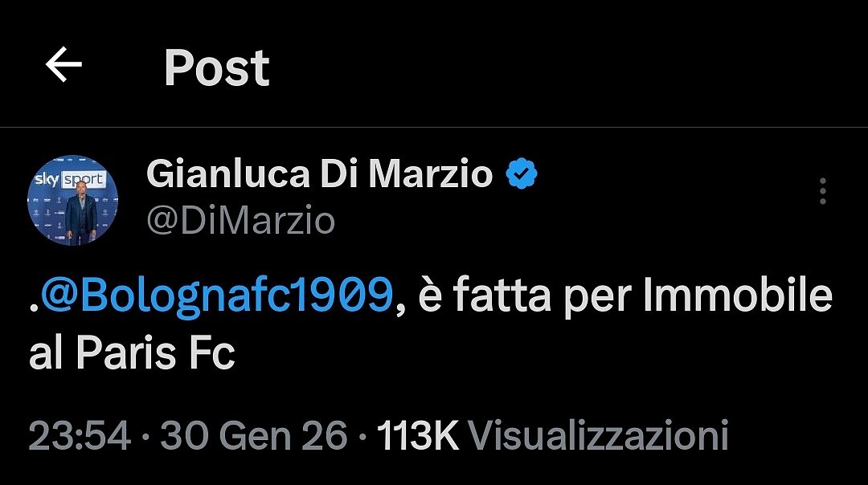Open the Gianluca Di Marzio display name
The width and height of the screenshot is (868, 485).
319,173
